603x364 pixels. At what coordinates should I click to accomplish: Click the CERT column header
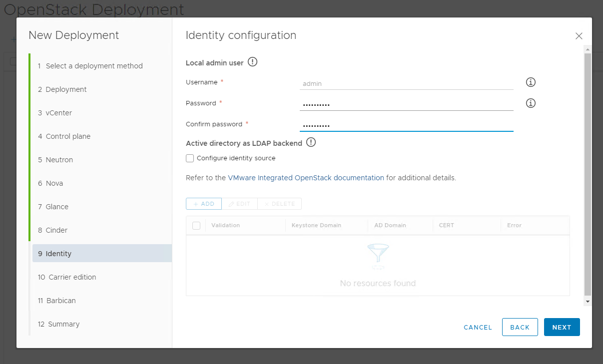pyautogui.click(x=447, y=226)
